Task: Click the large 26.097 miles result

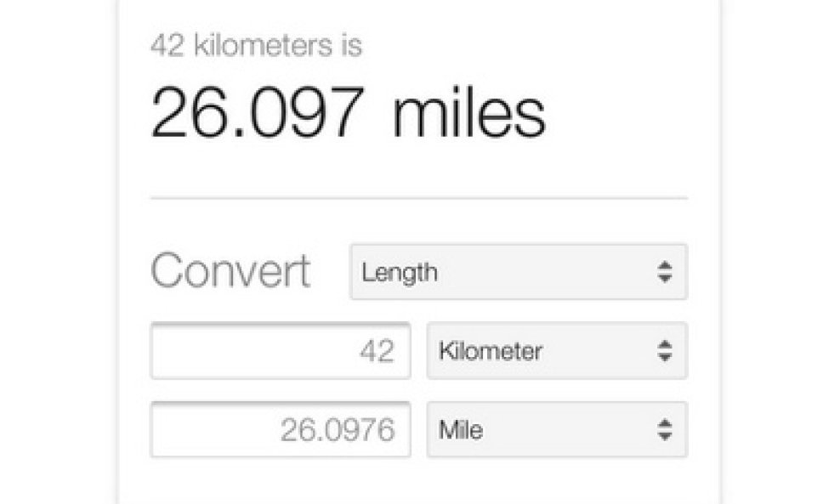Action: [x=349, y=113]
